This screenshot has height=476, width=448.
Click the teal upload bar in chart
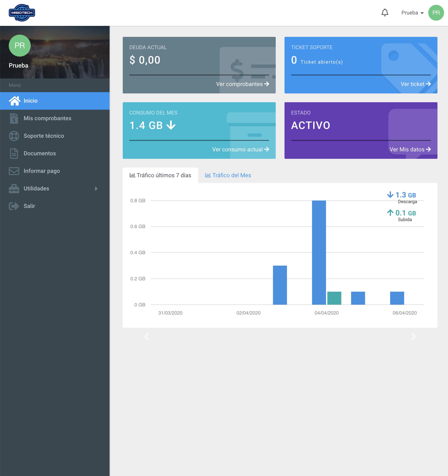(334, 298)
